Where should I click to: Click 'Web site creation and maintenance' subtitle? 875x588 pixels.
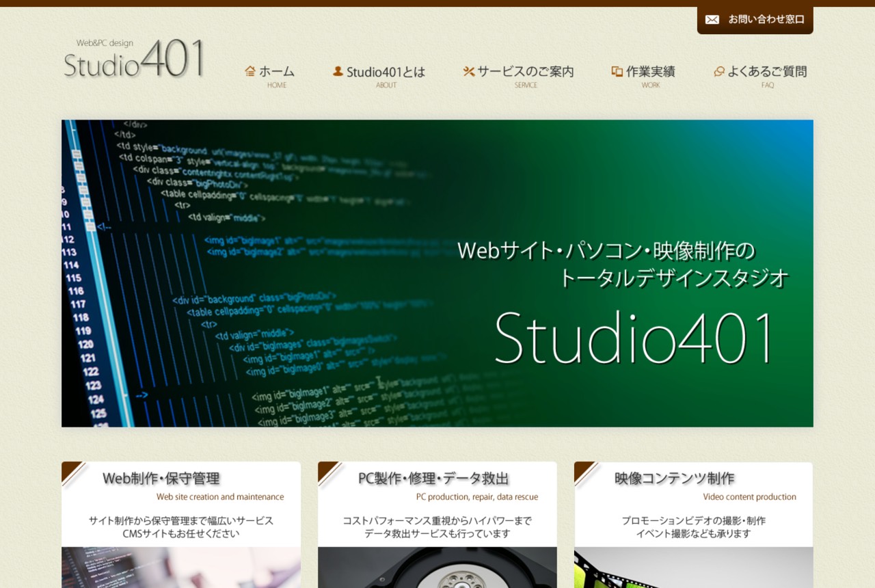220,497
